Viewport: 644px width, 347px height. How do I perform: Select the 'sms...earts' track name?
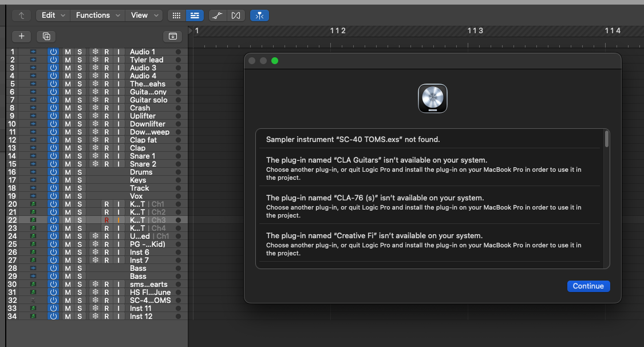(149, 284)
